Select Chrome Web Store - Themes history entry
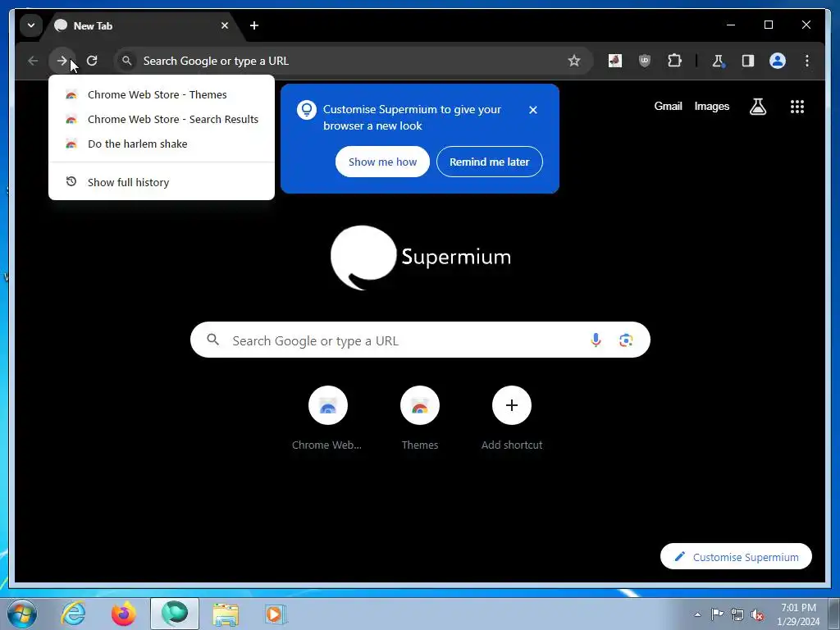Viewport: 840px width, 630px height. pos(162,95)
